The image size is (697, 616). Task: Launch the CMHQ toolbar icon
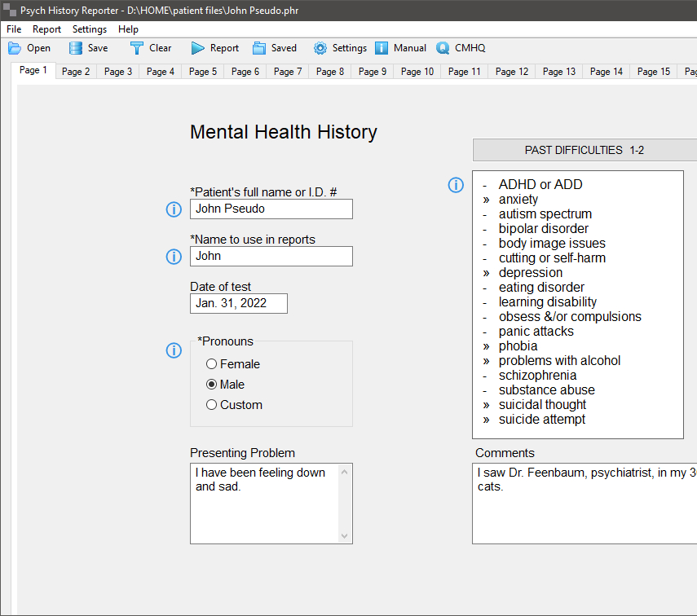click(x=443, y=48)
